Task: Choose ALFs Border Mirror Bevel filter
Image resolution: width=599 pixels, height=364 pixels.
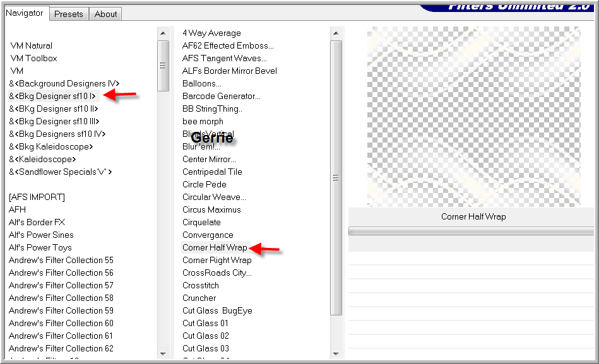Action: 230,71
